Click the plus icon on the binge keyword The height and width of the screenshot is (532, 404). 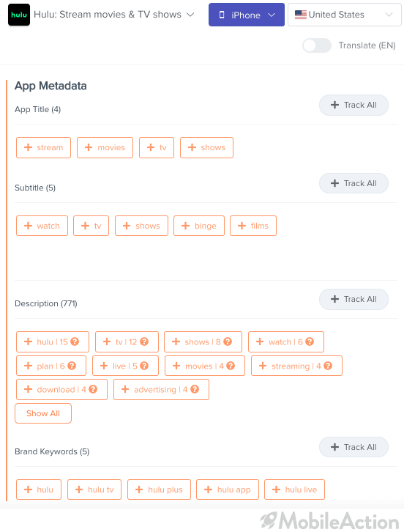point(185,226)
